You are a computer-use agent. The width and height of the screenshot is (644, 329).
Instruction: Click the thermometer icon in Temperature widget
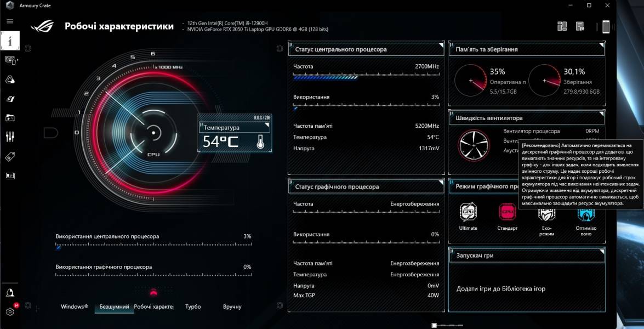[260, 141]
